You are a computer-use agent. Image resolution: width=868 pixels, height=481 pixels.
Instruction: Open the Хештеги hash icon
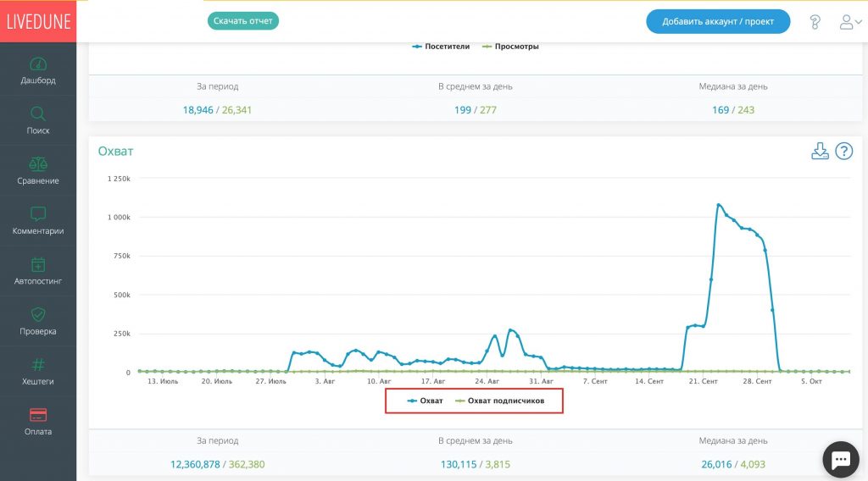click(37, 365)
